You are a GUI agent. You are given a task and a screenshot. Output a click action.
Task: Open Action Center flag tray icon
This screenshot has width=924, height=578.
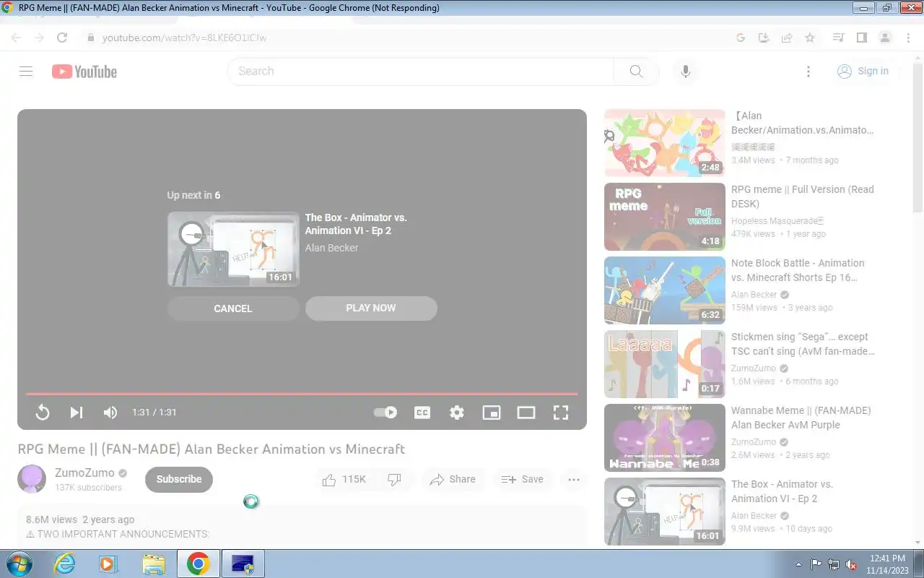(816, 564)
